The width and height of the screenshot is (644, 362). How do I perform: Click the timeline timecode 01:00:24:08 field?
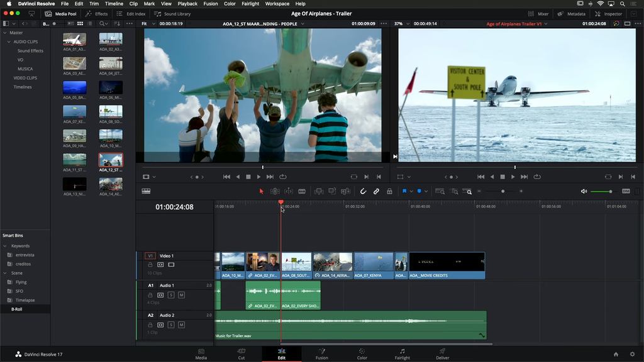174,207
